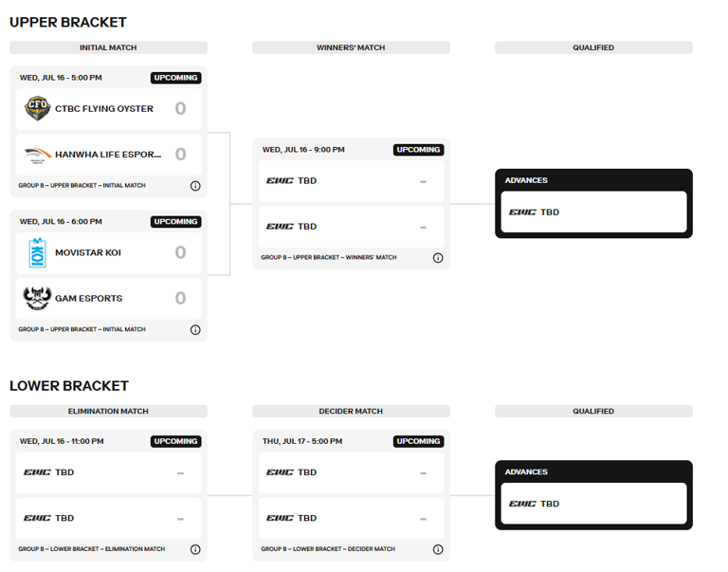Open info icon for Winners' Match
The height and width of the screenshot is (572, 728).
coord(438,258)
